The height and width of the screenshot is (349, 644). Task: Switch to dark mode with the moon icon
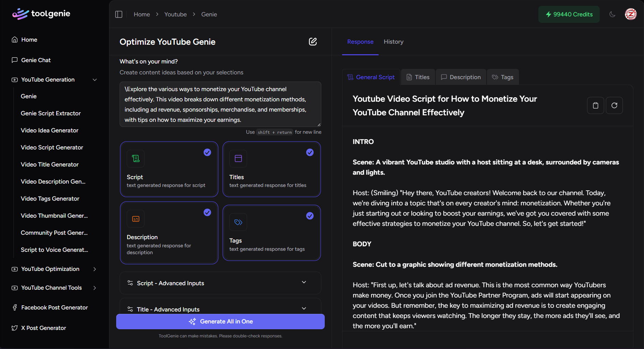[x=612, y=14]
